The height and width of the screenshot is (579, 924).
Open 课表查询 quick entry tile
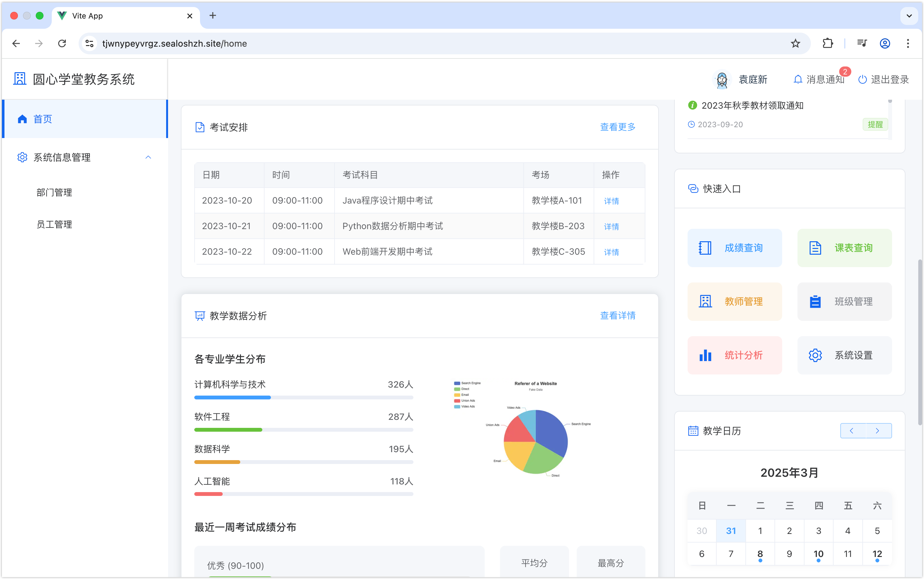coord(844,248)
